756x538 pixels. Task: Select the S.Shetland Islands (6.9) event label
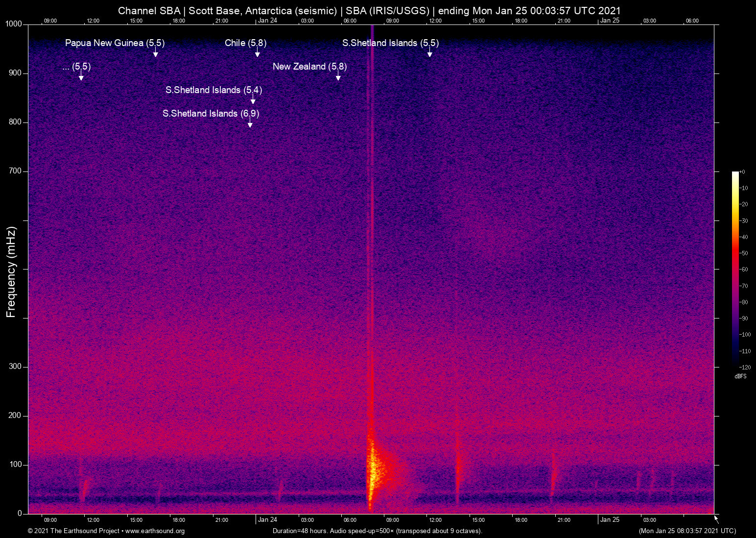click(211, 114)
